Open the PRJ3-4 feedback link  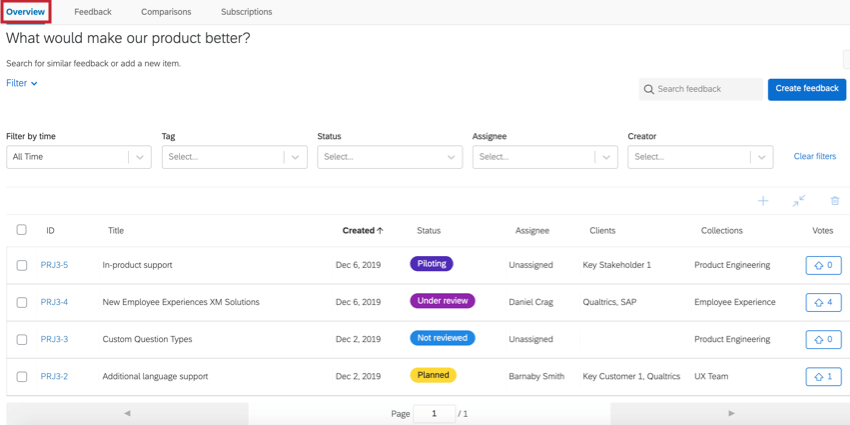point(54,302)
